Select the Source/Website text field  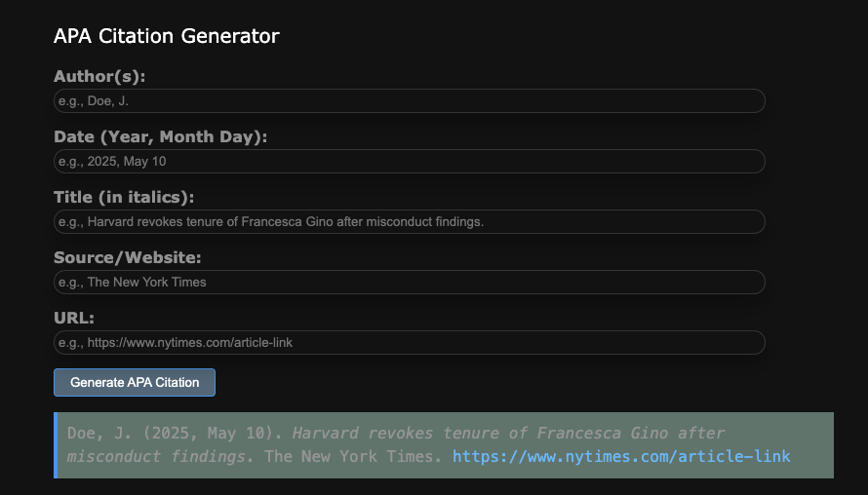[x=409, y=283]
